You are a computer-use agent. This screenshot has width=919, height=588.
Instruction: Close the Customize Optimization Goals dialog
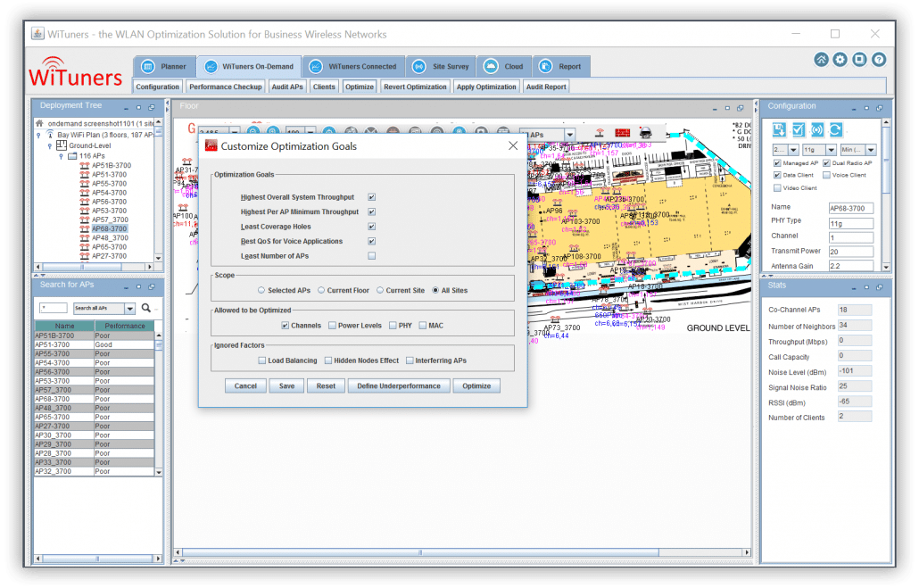513,146
